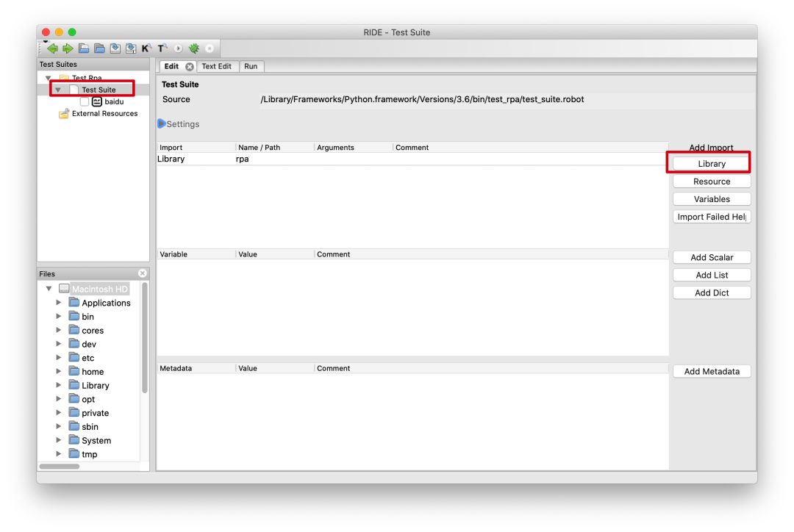
Task: Click the Arguments column header
Action: pyautogui.click(x=353, y=147)
